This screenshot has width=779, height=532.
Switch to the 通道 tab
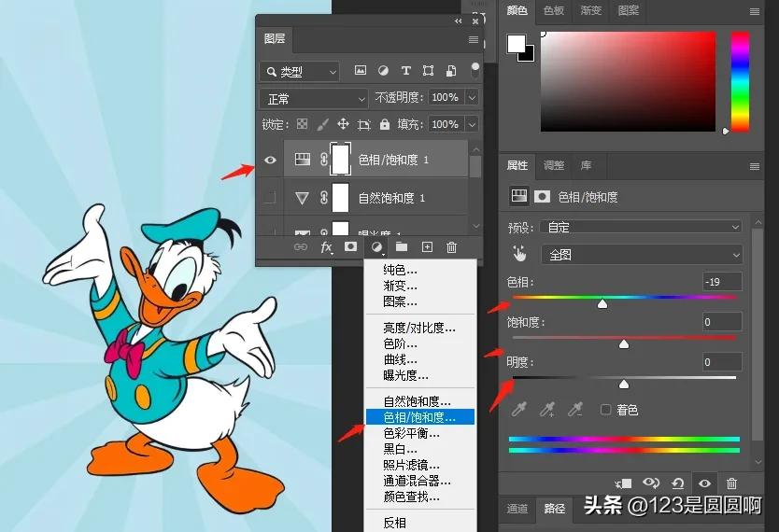coord(517,509)
